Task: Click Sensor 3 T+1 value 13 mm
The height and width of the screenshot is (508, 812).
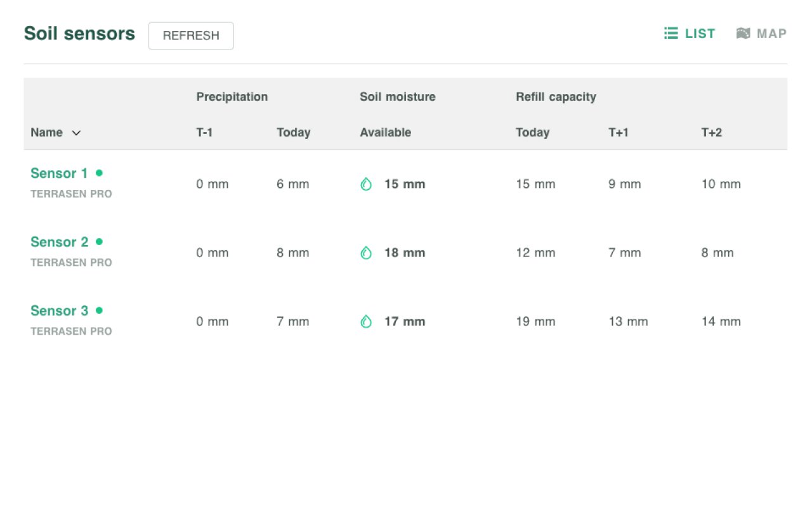Action: (628, 321)
